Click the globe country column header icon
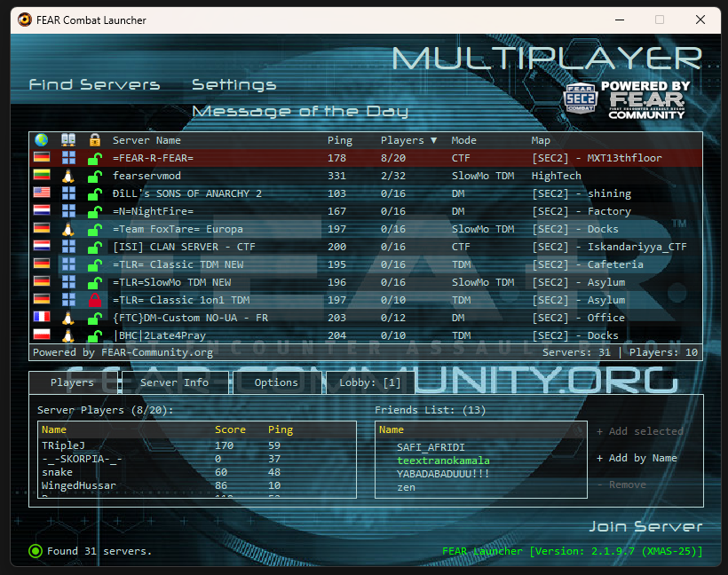728x575 pixels. (41, 140)
